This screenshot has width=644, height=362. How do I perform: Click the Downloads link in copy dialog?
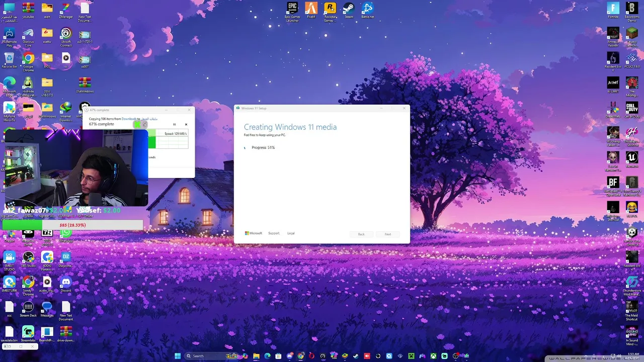pyautogui.click(x=129, y=119)
